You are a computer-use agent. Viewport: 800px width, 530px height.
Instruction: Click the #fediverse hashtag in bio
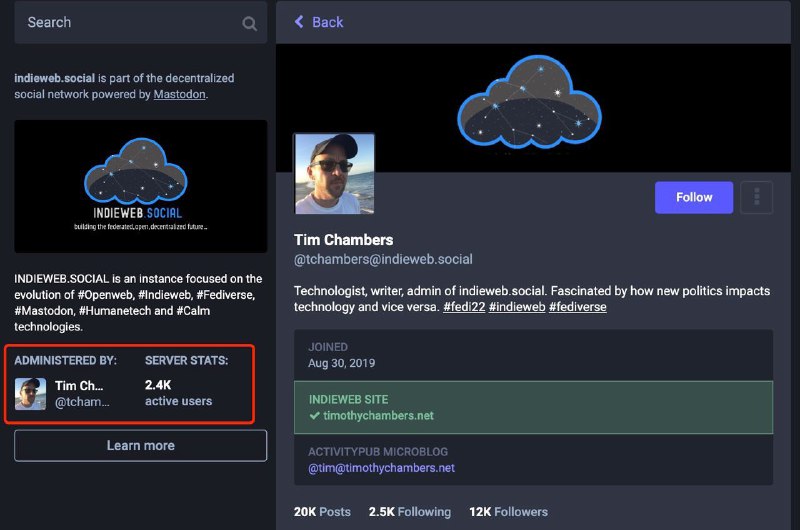point(577,307)
